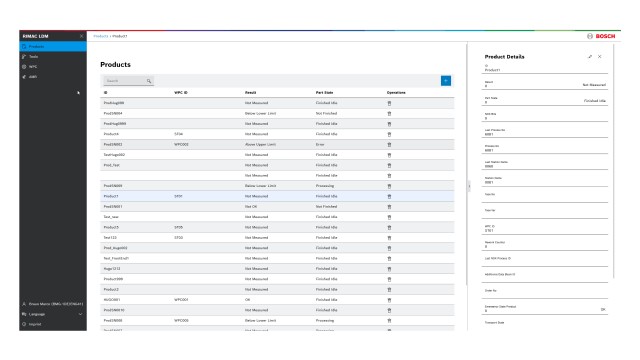
Task: Select the WPC001 cell
Action: point(182,300)
